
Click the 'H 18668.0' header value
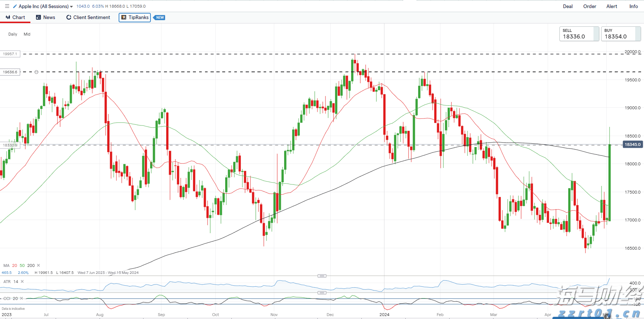click(115, 6)
